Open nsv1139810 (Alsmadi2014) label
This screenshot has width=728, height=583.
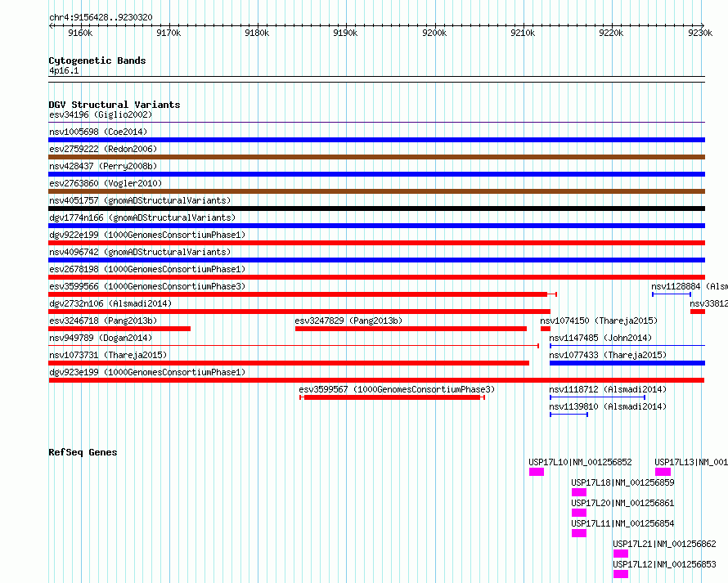click(609, 406)
